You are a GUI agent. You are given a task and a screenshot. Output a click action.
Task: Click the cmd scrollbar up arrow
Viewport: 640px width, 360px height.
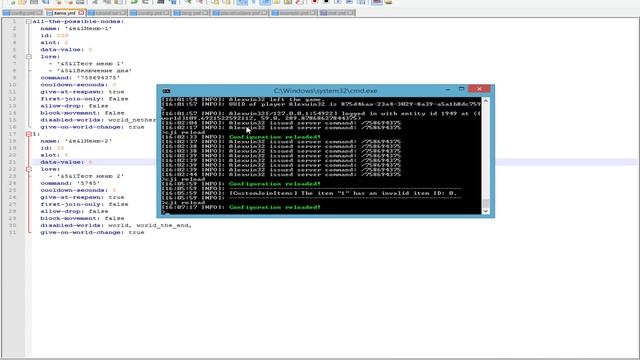(485, 100)
